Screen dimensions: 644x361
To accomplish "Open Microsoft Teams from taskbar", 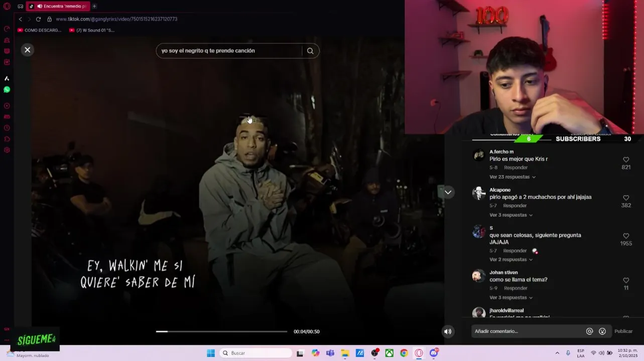I will (x=330, y=353).
